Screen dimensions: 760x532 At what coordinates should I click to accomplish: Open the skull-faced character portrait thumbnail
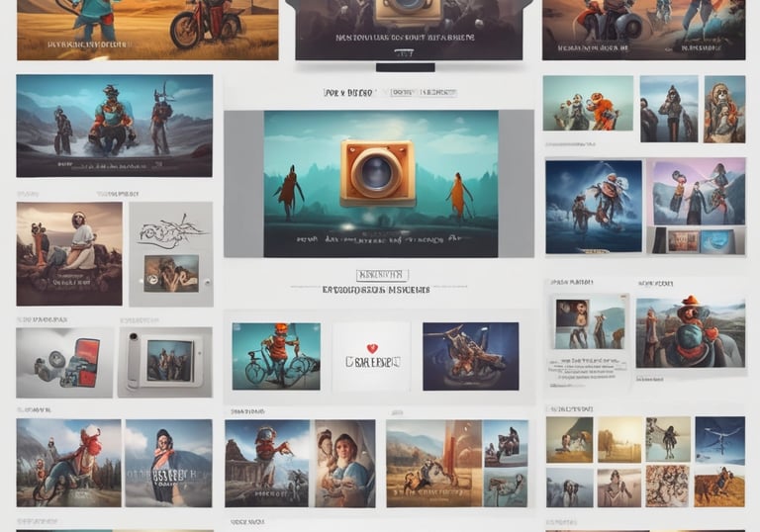(x=724, y=109)
